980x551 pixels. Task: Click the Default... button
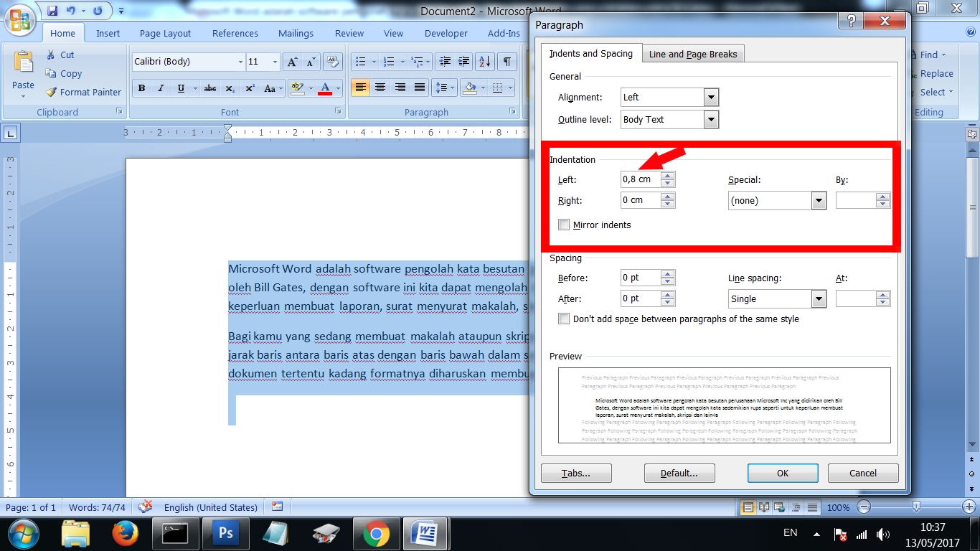(679, 473)
